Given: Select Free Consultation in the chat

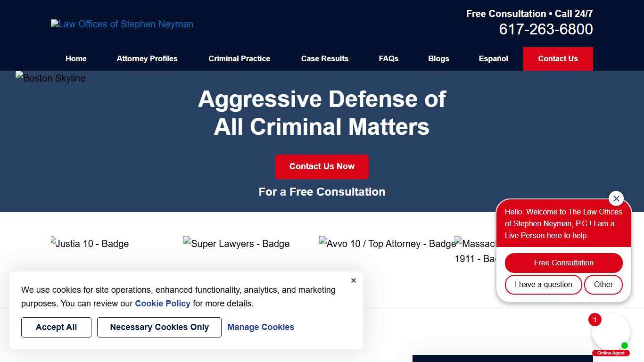Looking at the screenshot, I should pos(563,263).
